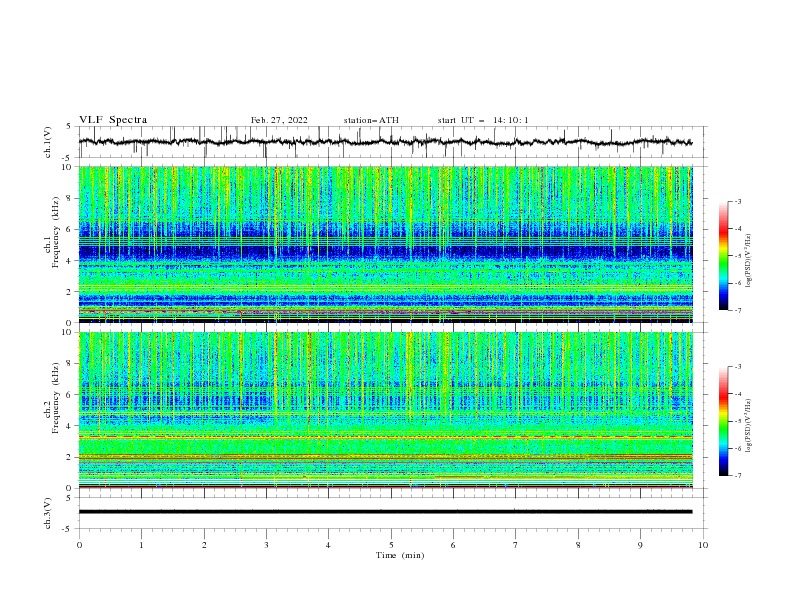This screenshot has width=792, height=612.
Task: Click the '2' kHz tick on ch.2 axis
Action: (x=71, y=457)
